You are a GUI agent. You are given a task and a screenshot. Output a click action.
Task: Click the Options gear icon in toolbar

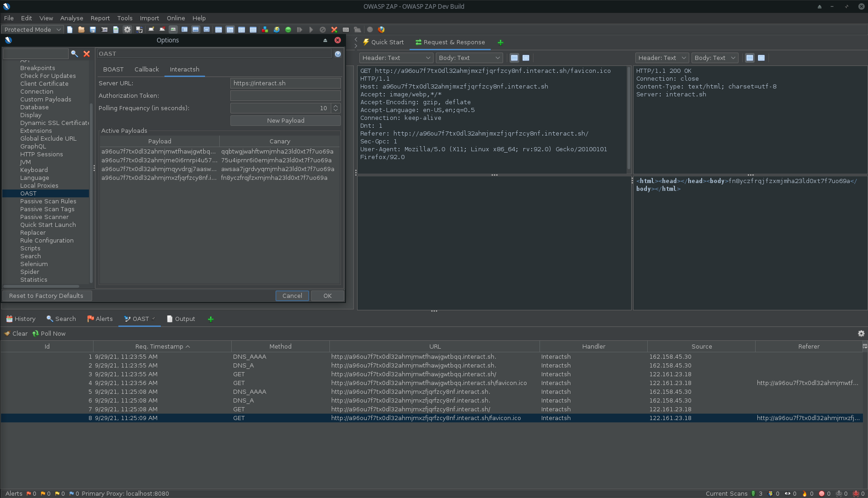point(127,30)
